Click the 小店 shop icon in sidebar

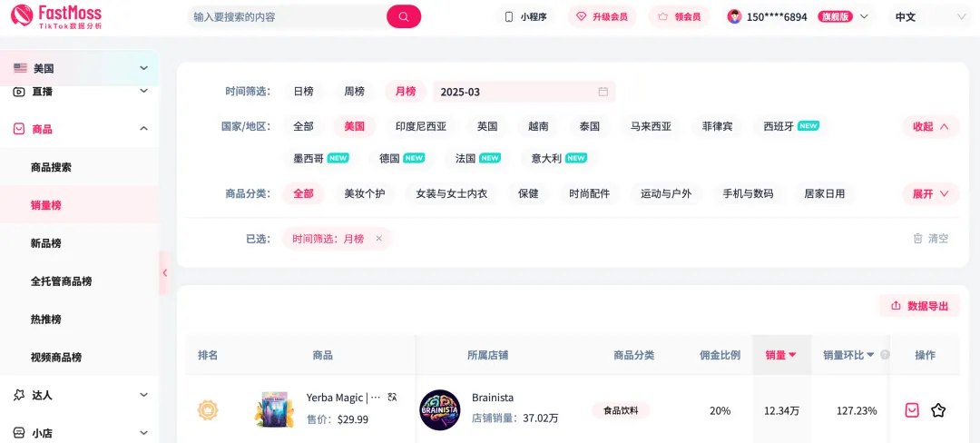(19, 432)
